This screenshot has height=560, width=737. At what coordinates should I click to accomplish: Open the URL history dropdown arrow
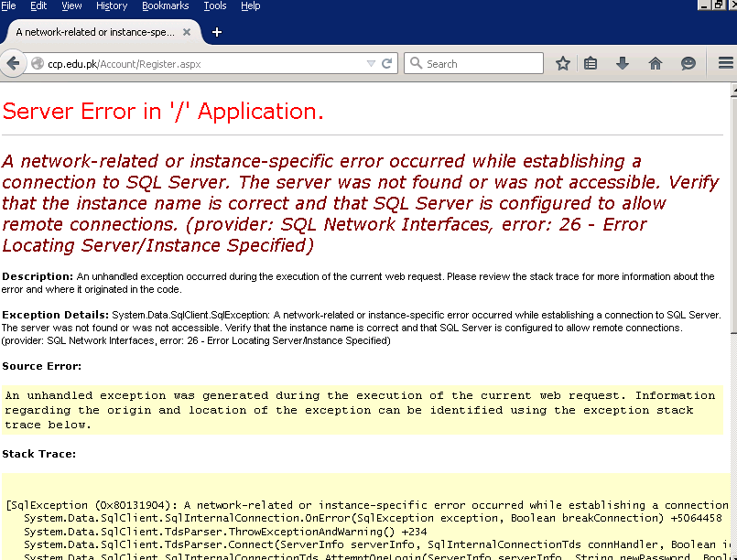(x=371, y=63)
